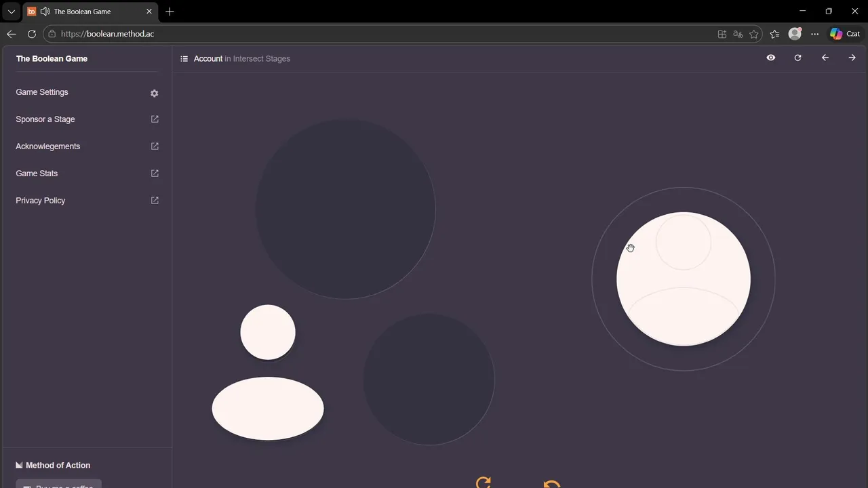Click the install app grid icon in the address bar
The image size is (868, 488).
point(722,34)
